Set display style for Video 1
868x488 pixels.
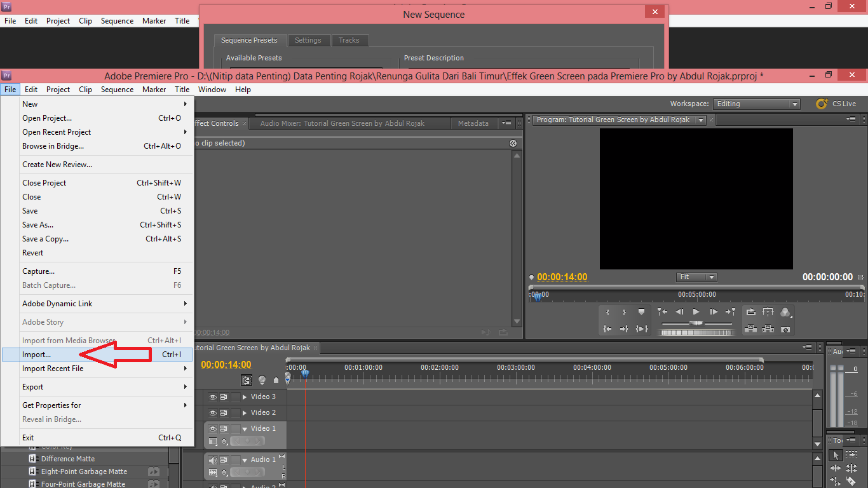tap(213, 442)
